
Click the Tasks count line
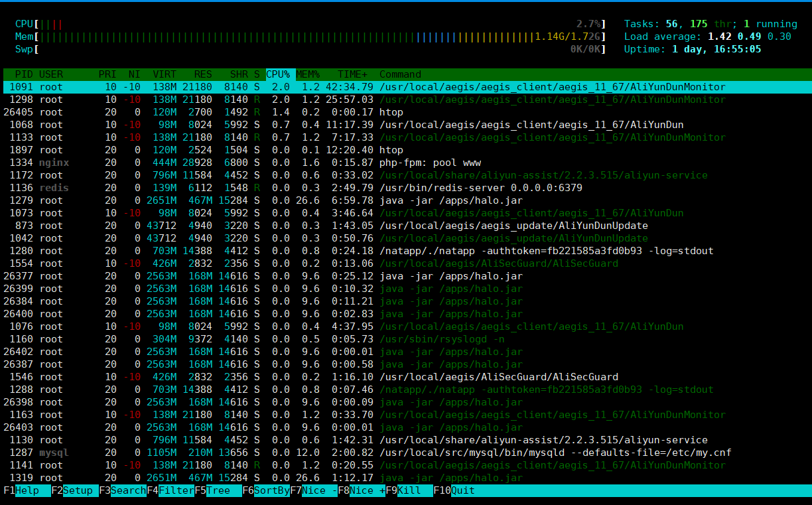click(710, 24)
